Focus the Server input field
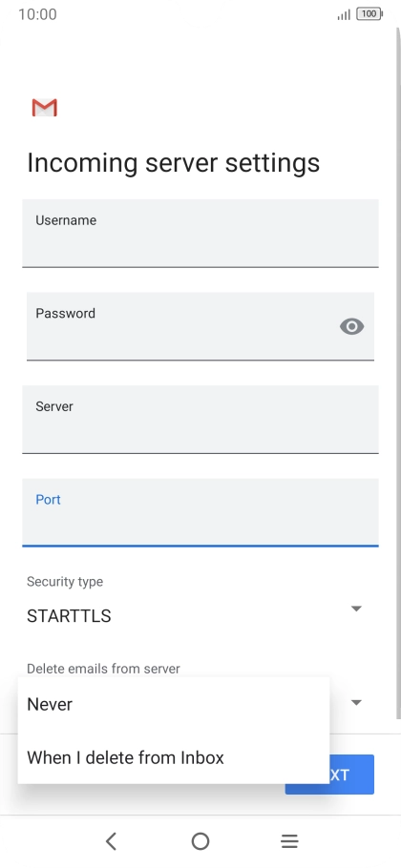Screen dimensions: 401x868 coord(200,419)
